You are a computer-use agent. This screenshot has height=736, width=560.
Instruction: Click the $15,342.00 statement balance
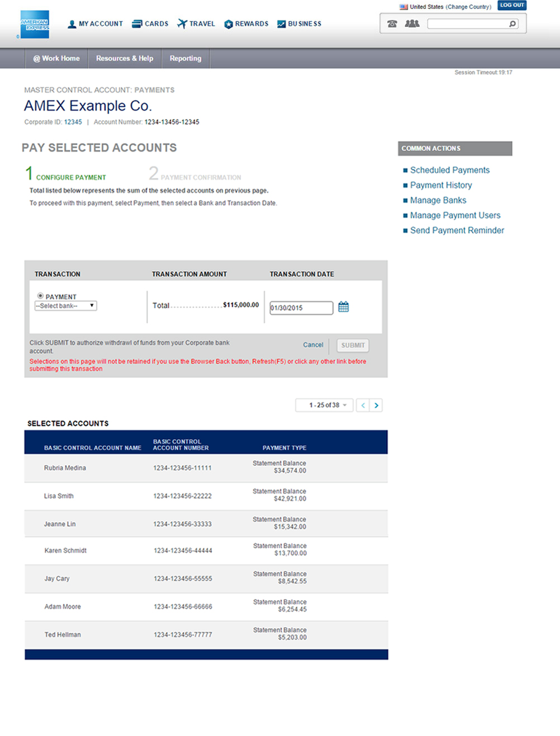pos(290,527)
